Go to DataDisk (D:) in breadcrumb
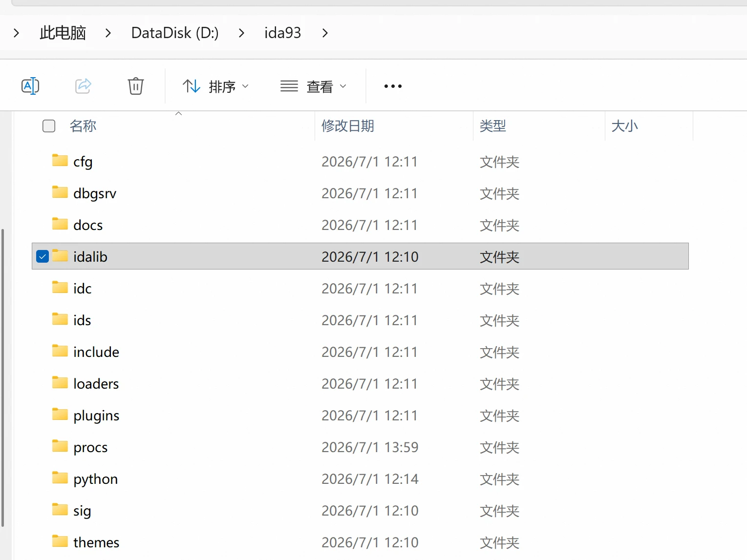The width and height of the screenshot is (747, 560). tap(175, 33)
